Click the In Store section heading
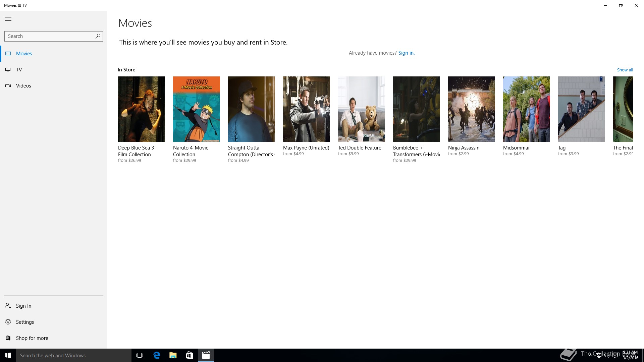This screenshot has height=362, width=644. pos(126,70)
